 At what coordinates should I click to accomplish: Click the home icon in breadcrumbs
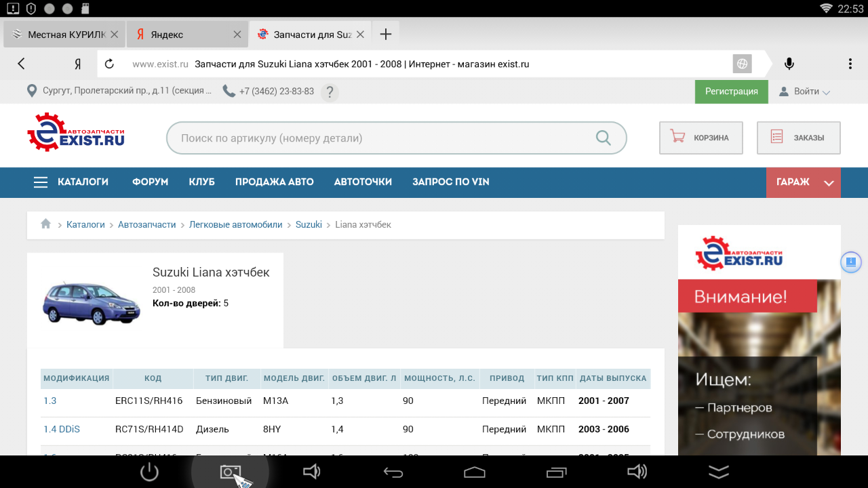pos(45,224)
